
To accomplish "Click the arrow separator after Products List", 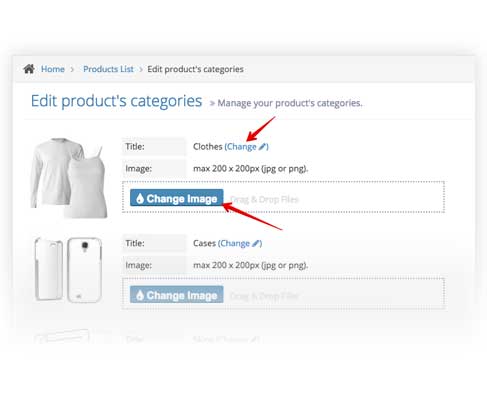I will (141, 69).
